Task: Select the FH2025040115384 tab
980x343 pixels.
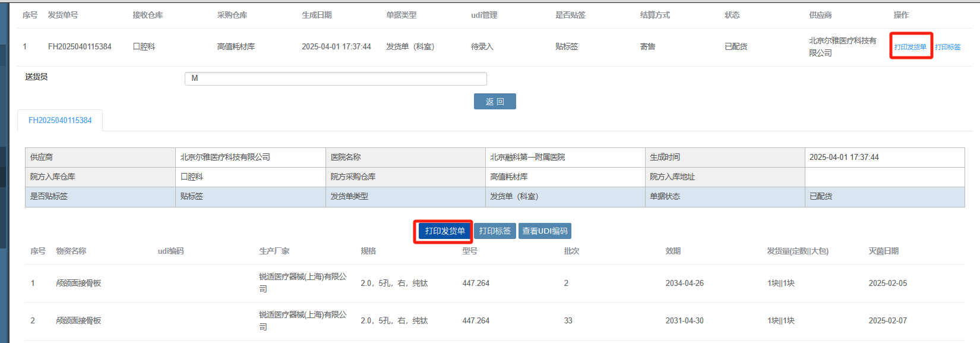Action: tap(60, 120)
